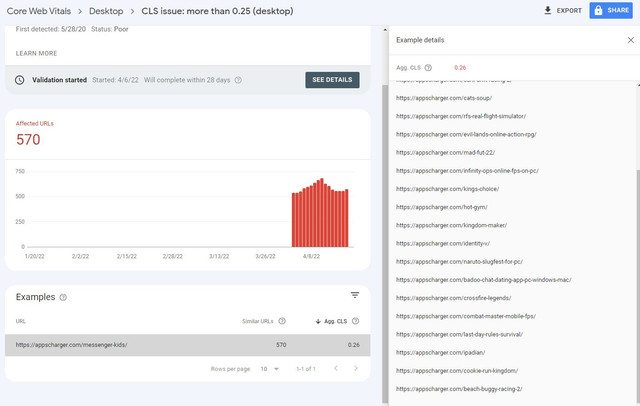Open the Examples filter icon
Image resolution: width=640 pixels, height=406 pixels.
tap(355, 295)
